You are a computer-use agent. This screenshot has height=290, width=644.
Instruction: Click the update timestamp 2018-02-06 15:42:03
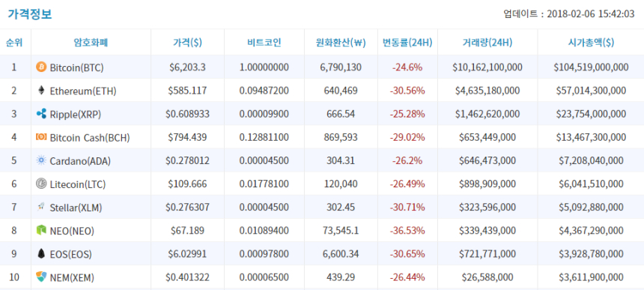[x=591, y=14]
